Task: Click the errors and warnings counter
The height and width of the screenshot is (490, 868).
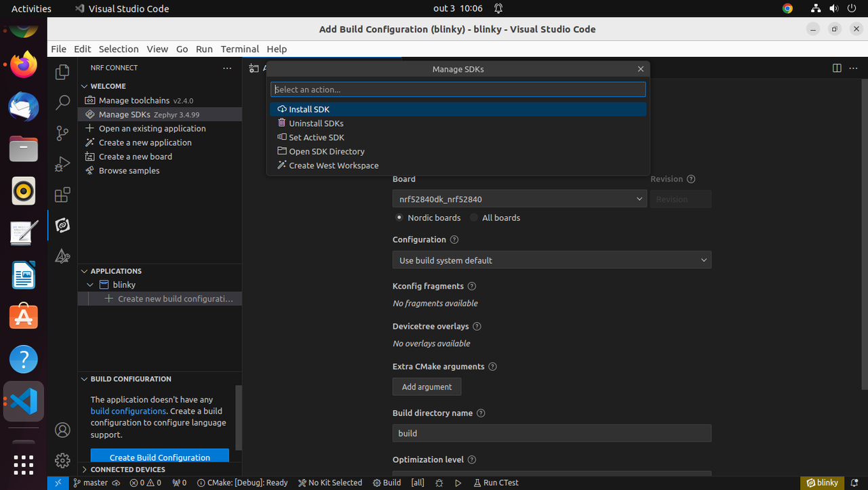Action: [x=146, y=483]
